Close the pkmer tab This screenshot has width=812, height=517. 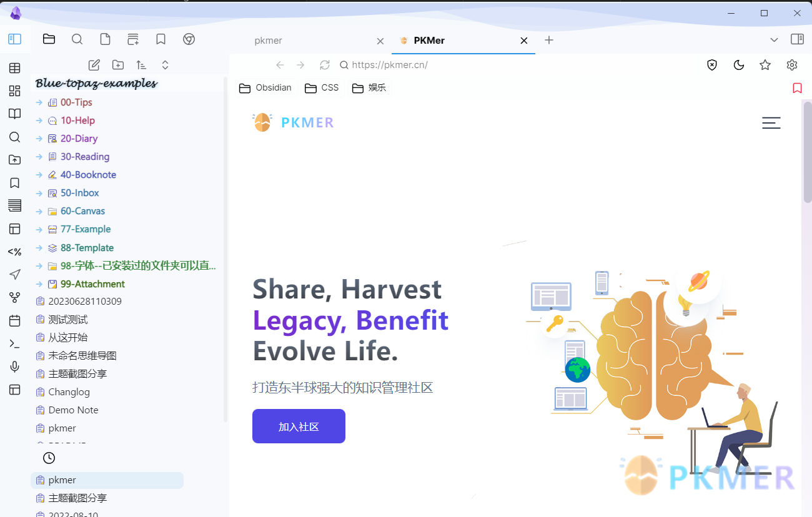click(380, 41)
